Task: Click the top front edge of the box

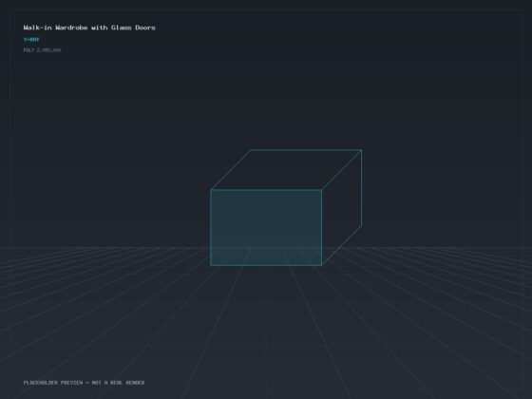Action: [x=266, y=190]
